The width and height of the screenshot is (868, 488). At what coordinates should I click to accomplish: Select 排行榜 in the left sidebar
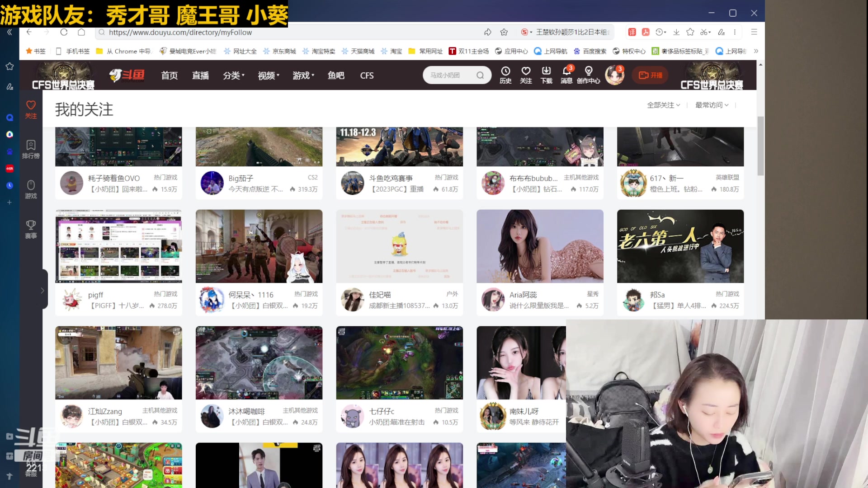tap(31, 149)
